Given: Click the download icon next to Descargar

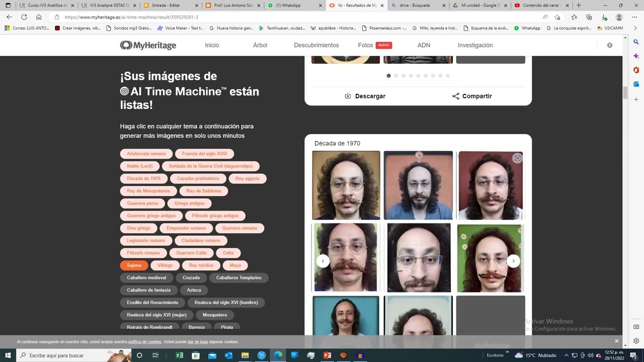Looking at the screenshot, I should 348,96.
